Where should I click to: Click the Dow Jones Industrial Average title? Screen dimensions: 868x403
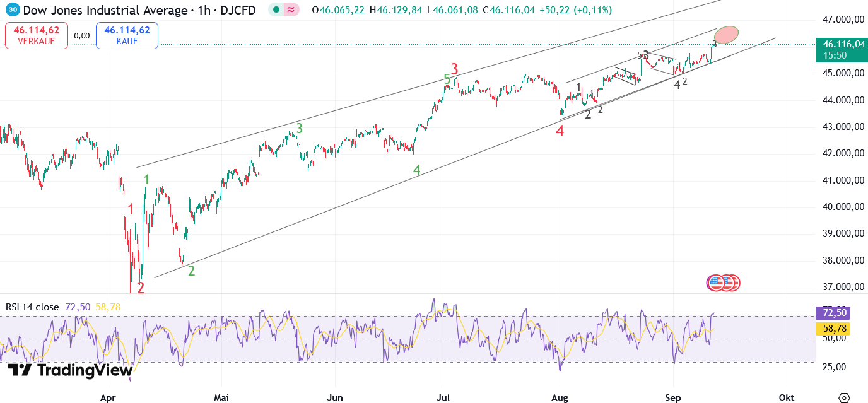[x=106, y=10]
